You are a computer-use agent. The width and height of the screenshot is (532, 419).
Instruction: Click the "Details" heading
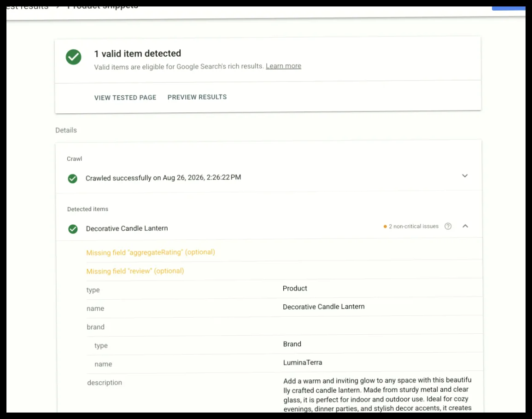point(66,130)
